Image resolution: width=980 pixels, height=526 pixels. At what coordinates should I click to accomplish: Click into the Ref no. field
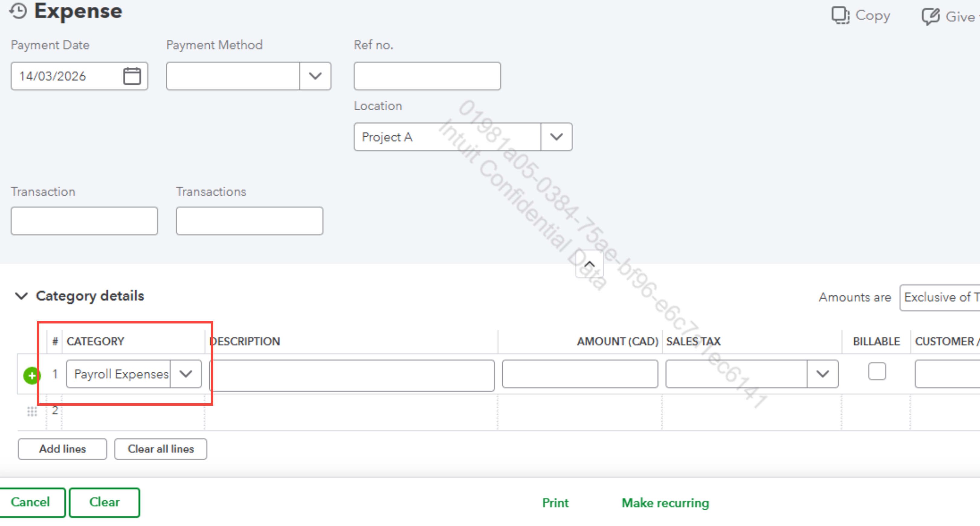(x=427, y=76)
